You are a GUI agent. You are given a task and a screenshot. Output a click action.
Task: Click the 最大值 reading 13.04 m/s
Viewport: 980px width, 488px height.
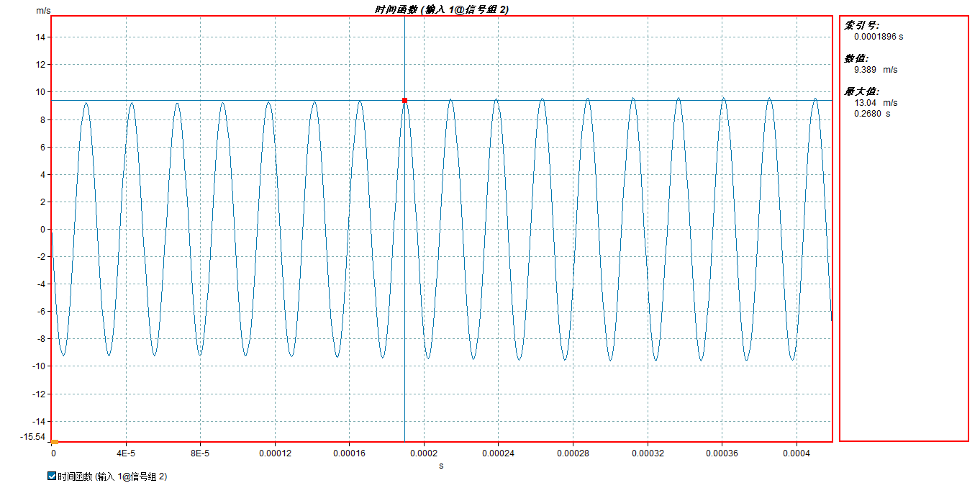[875, 103]
